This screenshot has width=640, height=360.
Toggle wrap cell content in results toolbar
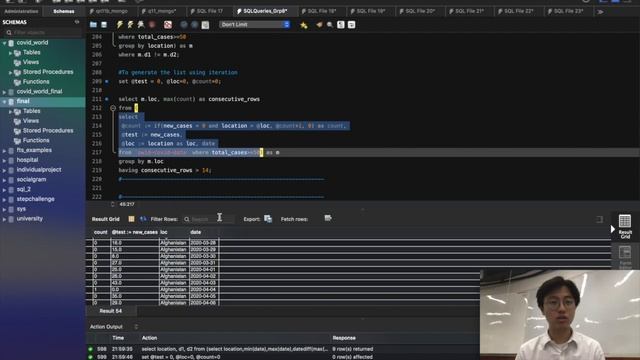(x=600, y=220)
